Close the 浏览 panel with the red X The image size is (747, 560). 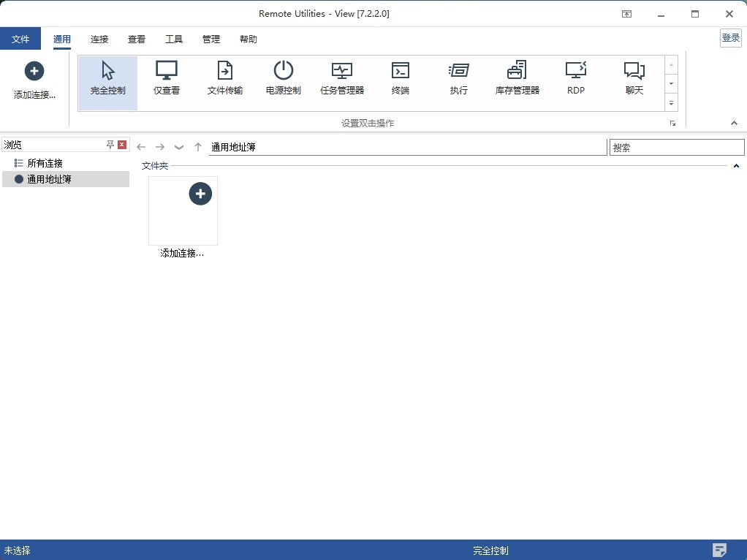[121, 144]
